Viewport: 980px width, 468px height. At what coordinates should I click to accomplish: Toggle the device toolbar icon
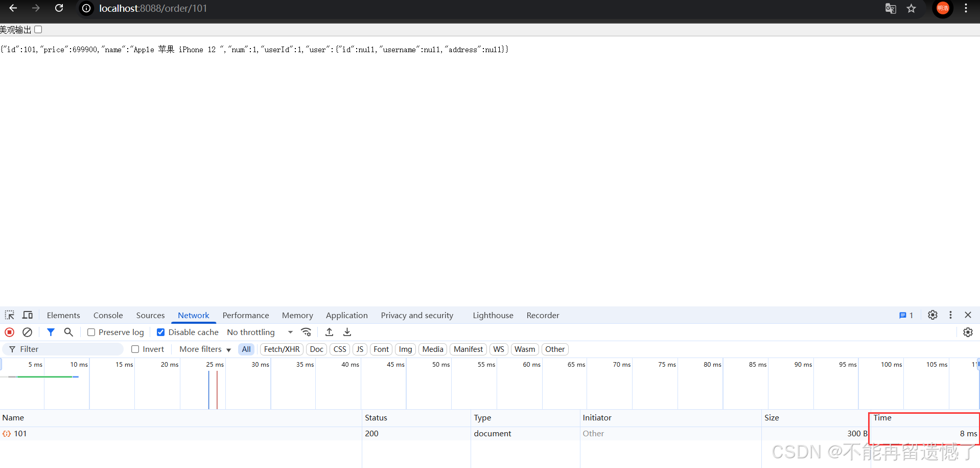(28, 315)
